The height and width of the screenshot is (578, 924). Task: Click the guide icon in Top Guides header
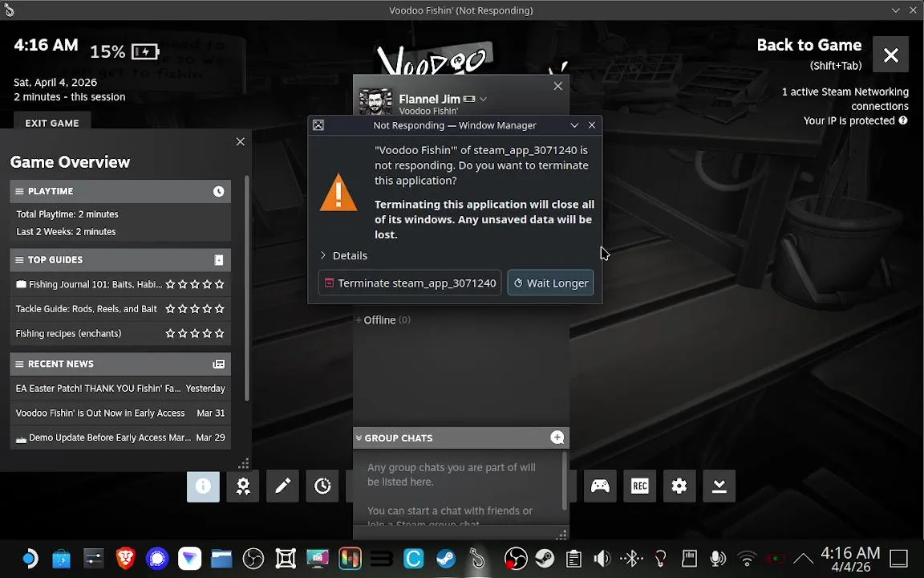pos(219,260)
